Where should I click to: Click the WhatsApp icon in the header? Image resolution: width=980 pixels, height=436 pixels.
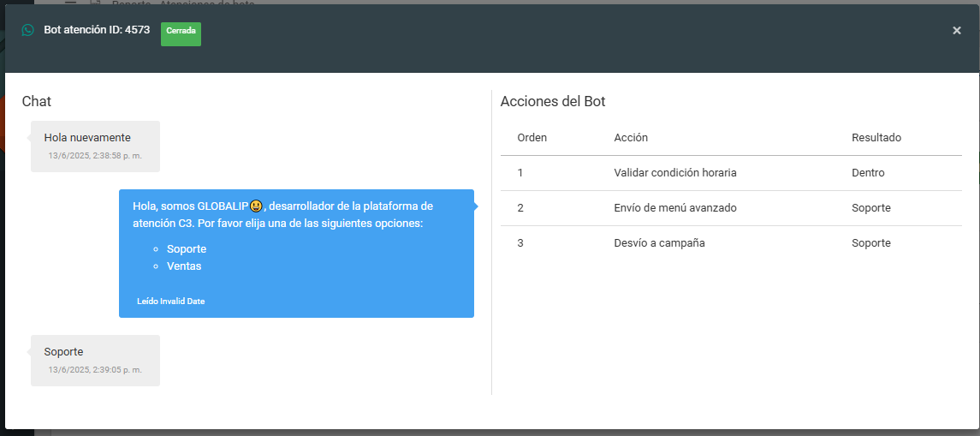click(x=28, y=30)
